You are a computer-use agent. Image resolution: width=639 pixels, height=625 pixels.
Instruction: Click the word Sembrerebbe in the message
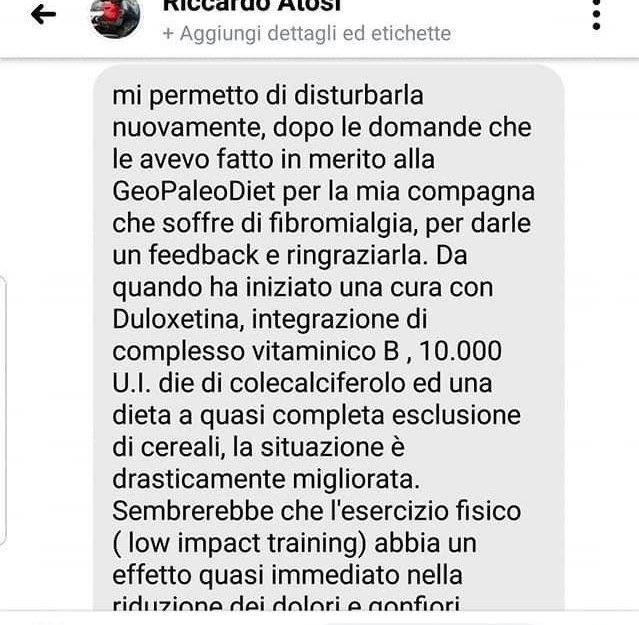pyautogui.click(x=193, y=511)
